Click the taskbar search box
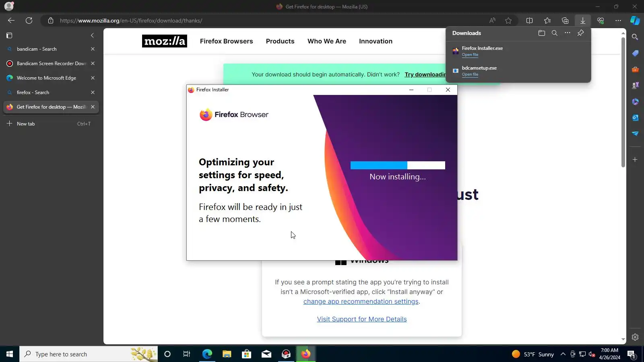Image resolution: width=644 pixels, height=362 pixels. (89, 354)
